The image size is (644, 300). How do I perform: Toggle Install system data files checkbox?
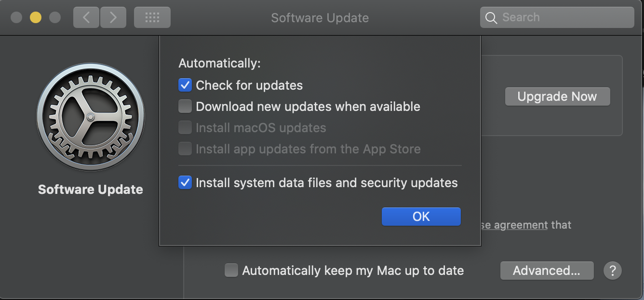pos(185,183)
